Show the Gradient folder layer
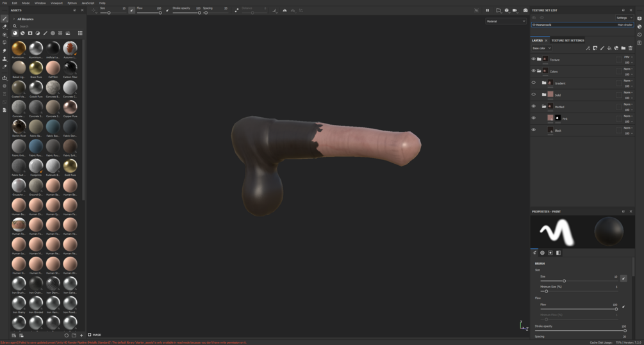The height and width of the screenshot is (345, 644). click(x=534, y=83)
